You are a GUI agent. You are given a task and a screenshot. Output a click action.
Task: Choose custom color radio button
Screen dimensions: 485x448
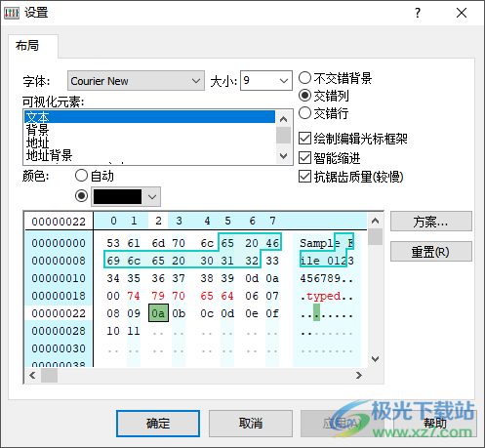point(81,196)
